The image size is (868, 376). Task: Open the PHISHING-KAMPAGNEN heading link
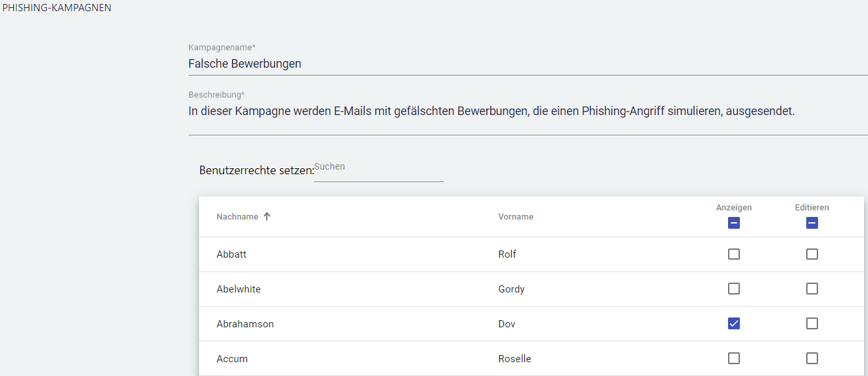(x=57, y=8)
